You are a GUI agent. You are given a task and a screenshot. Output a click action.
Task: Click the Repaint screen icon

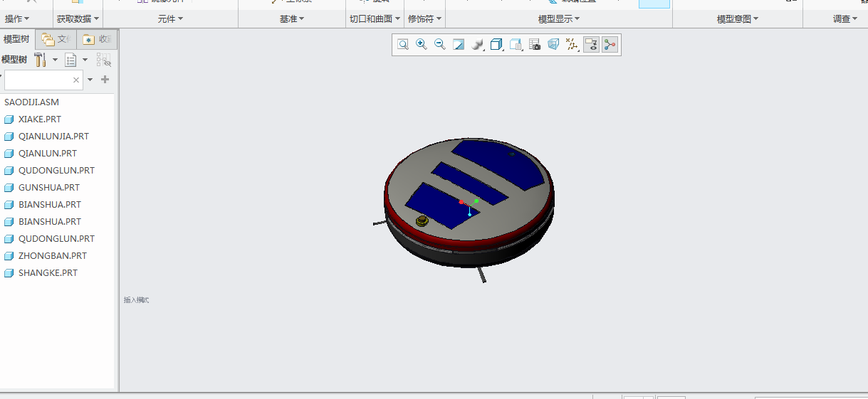459,45
